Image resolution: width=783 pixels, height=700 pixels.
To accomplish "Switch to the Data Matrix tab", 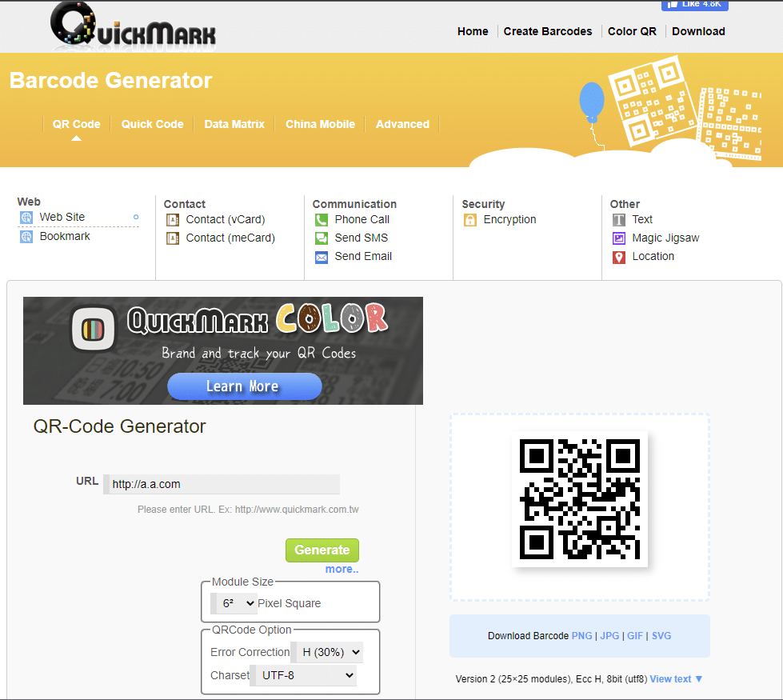I will (234, 125).
